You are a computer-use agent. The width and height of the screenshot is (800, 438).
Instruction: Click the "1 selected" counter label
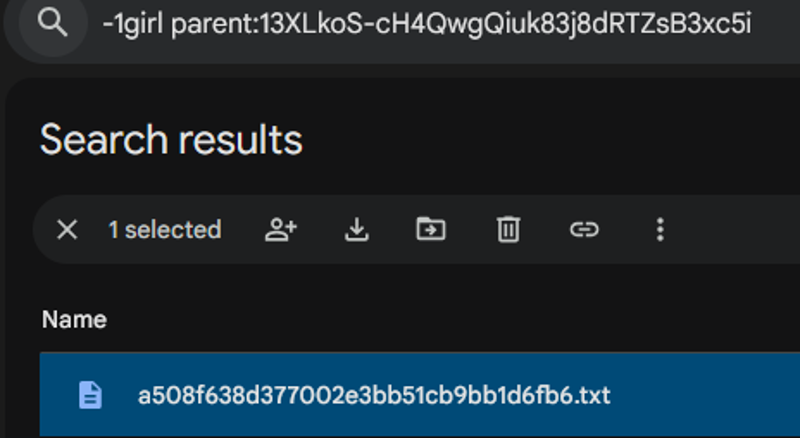tap(165, 230)
